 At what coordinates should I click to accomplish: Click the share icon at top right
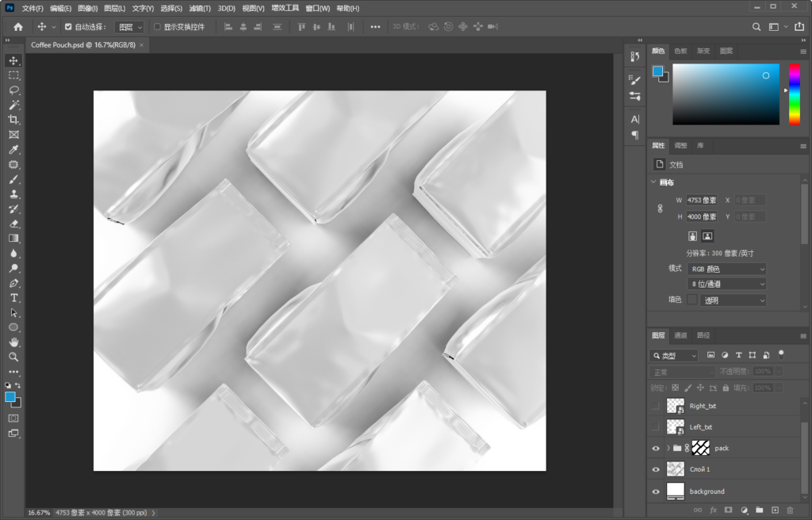[x=799, y=27]
